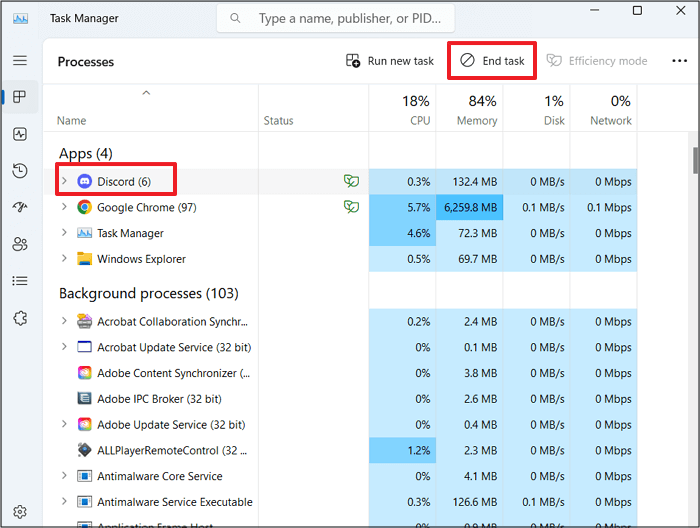Image resolution: width=700 pixels, height=528 pixels.
Task: Click the Apps (4) group heading
Action: 86,154
